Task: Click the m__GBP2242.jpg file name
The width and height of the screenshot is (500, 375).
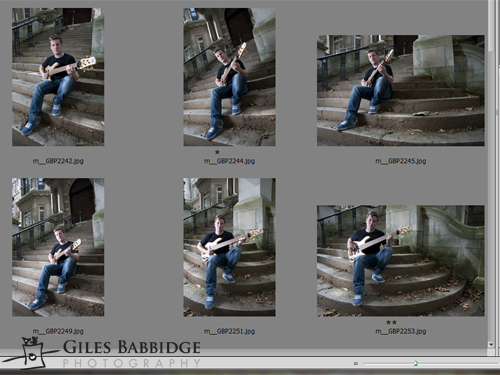Action: 58,161
